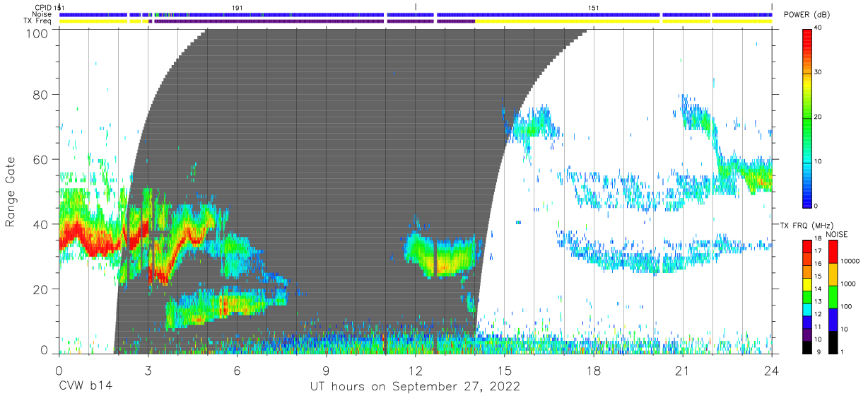Click the '14' label on TX FRQ bar
868x401 pixels.
click(818, 290)
